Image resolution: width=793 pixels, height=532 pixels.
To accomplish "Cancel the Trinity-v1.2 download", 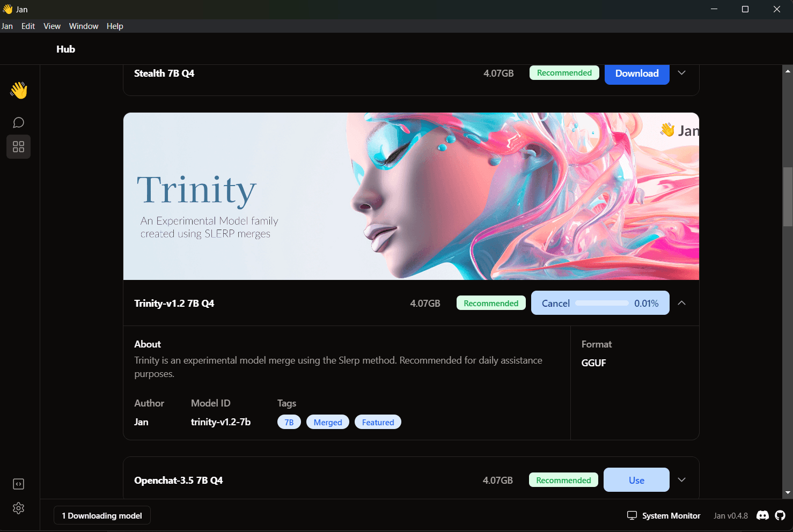I will pyautogui.click(x=556, y=304).
